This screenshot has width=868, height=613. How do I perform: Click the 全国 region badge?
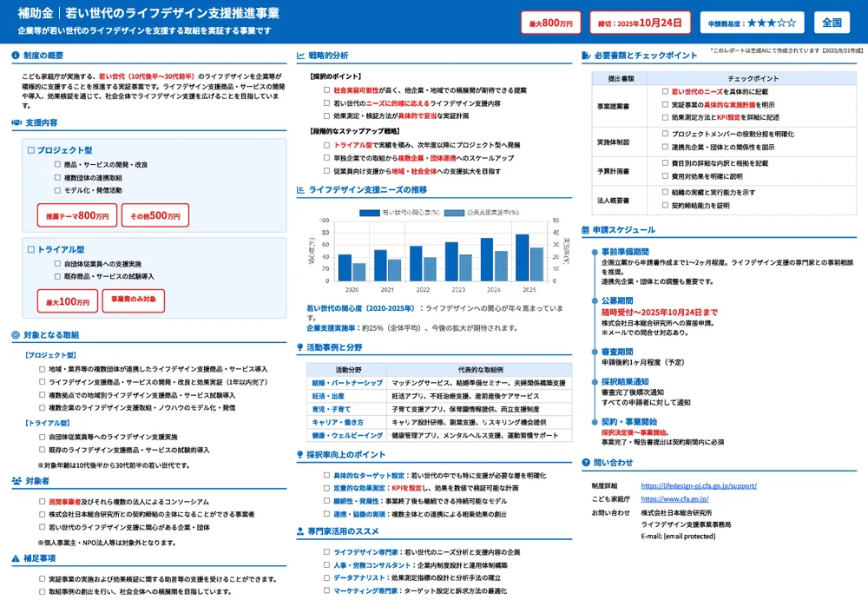point(832,23)
